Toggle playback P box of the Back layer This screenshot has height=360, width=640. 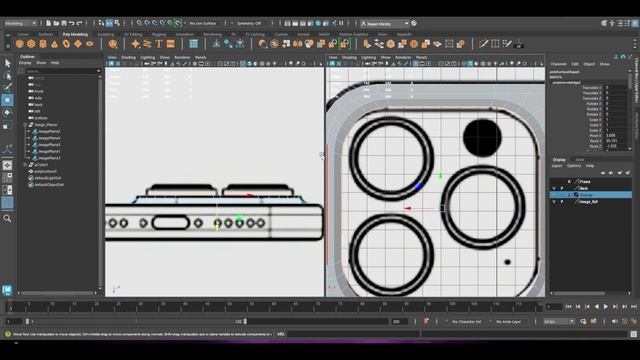[562, 188]
